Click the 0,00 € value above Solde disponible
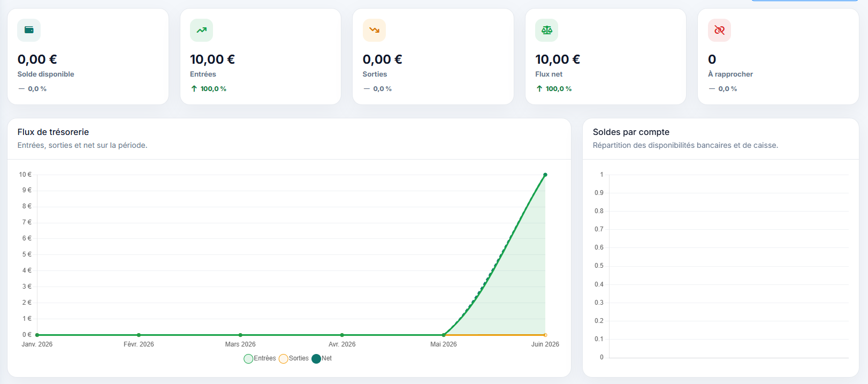This screenshot has width=868, height=384. (x=37, y=59)
